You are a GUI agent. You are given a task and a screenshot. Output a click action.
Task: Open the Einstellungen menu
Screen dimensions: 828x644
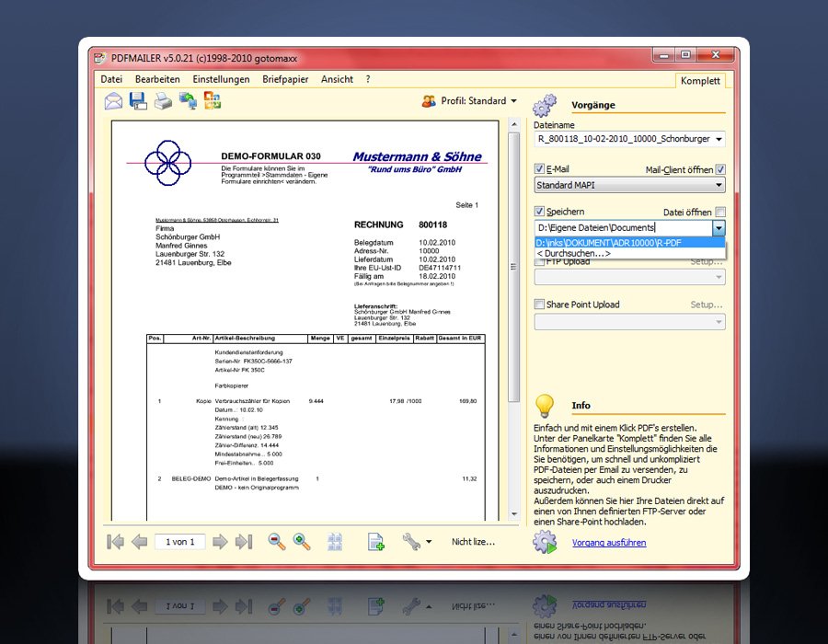[221, 79]
